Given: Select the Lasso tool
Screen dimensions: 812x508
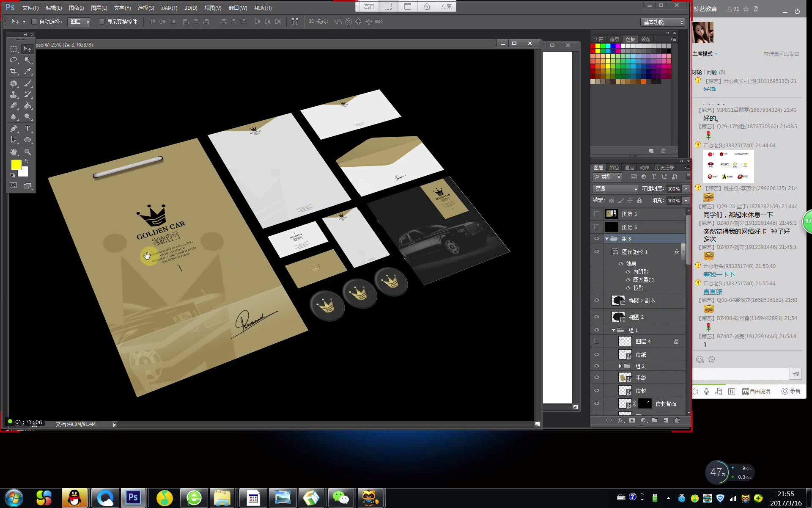Looking at the screenshot, I should click(x=14, y=60).
